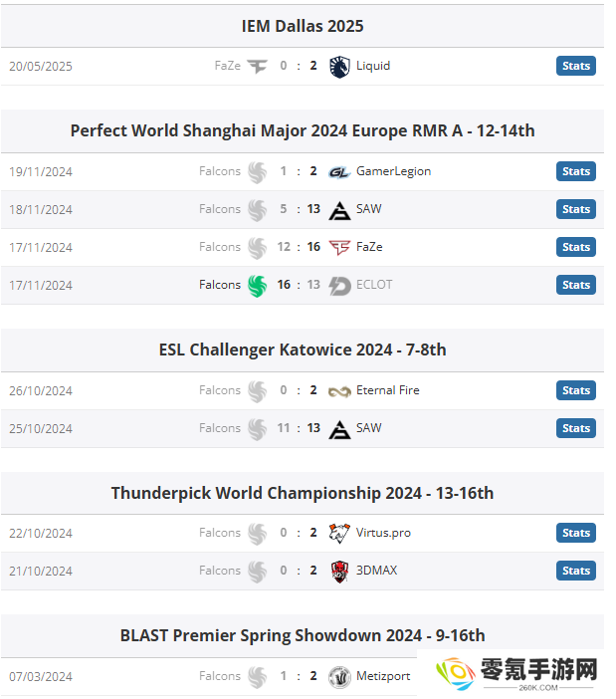Click the Virtus.pro team name
Image resolution: width=616 pixels, height=699 pixels.
(x=383, y=533)
